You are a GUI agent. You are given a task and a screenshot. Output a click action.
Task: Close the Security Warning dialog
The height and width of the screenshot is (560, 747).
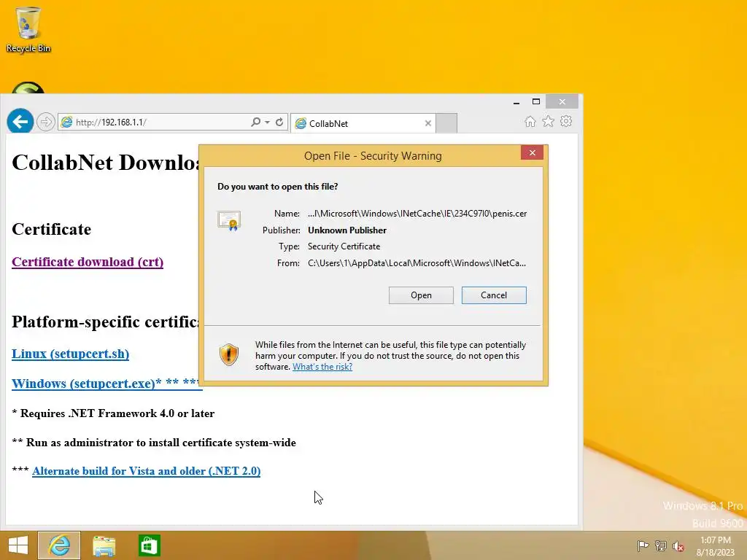(x=532, y=153)
